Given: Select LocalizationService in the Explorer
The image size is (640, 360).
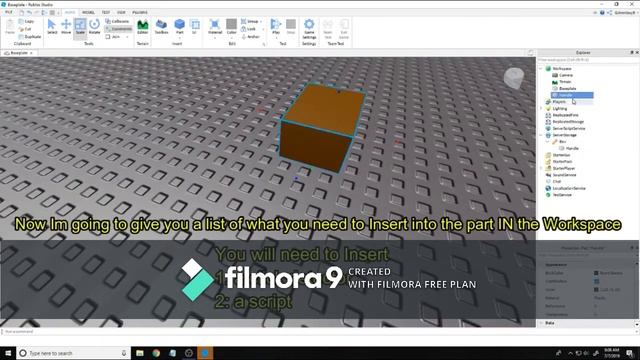Looking at the screenshot, I should (566, 188).
